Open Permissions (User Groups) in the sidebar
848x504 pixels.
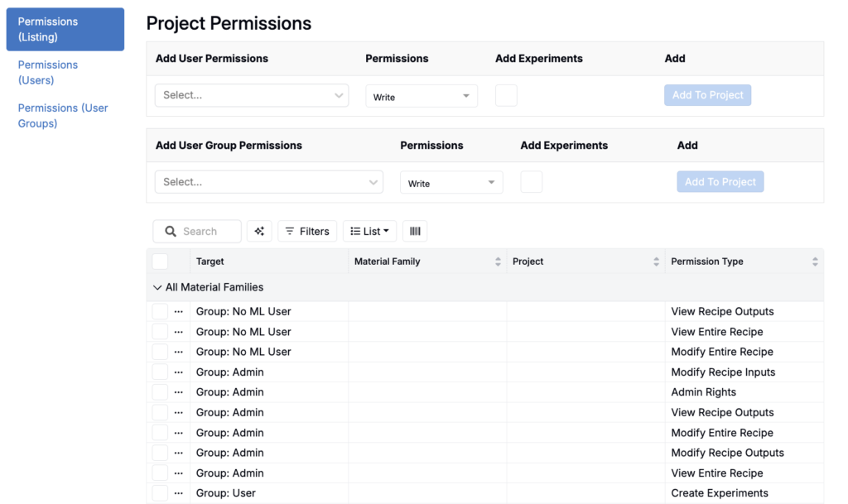63,116
